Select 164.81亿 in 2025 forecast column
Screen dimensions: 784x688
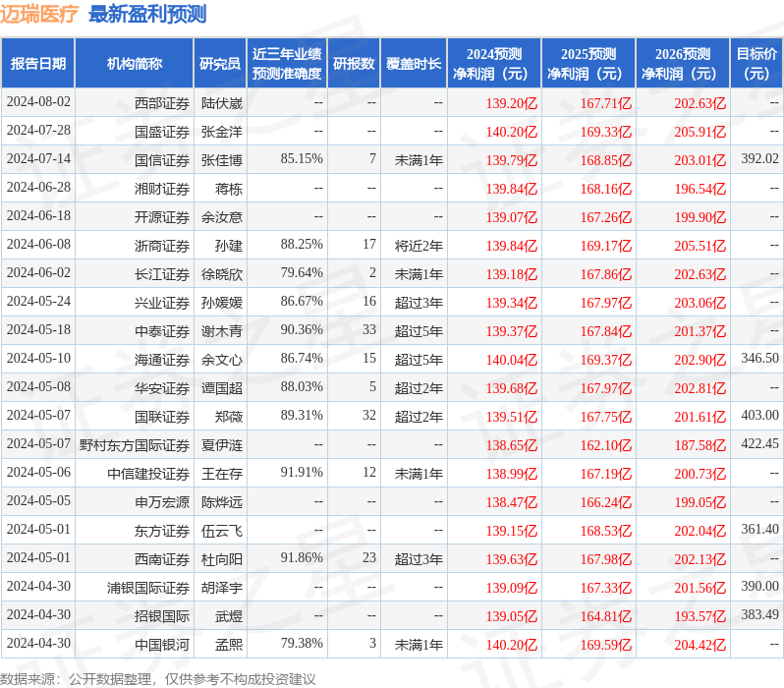(x=606, y=616)
